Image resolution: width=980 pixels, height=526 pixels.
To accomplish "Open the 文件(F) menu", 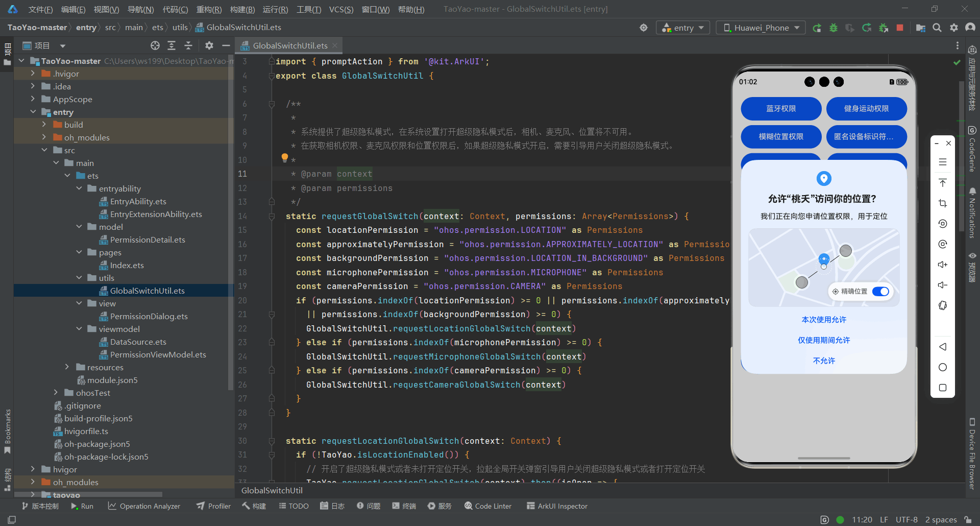I will (x=40, y=9).
